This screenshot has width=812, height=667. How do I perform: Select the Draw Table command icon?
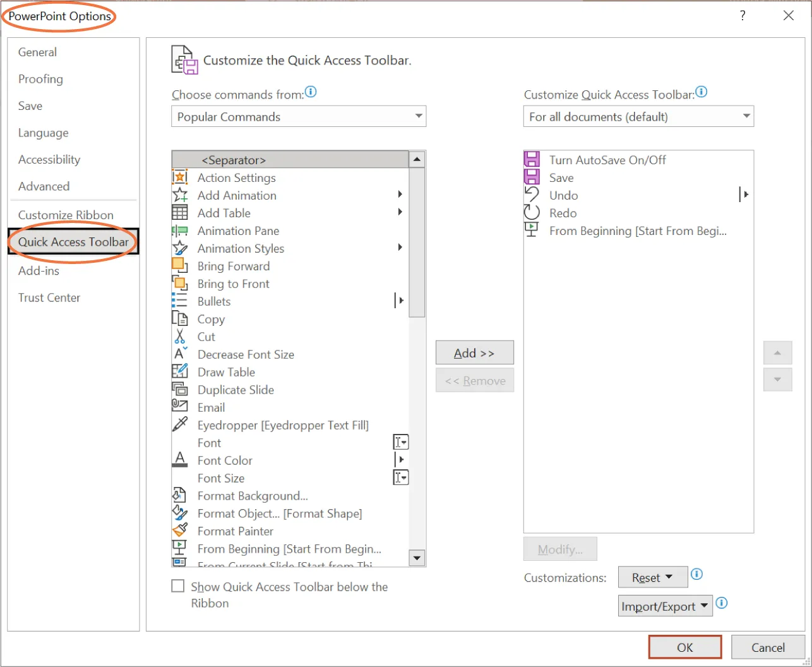coord(179,372)
